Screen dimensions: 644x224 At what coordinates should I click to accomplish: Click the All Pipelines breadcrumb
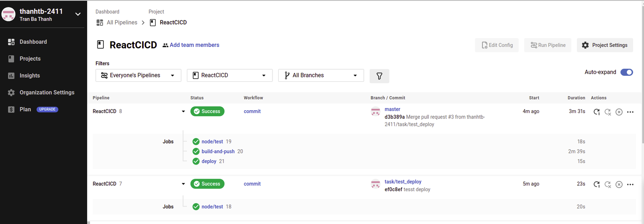(x=122, y=22)
